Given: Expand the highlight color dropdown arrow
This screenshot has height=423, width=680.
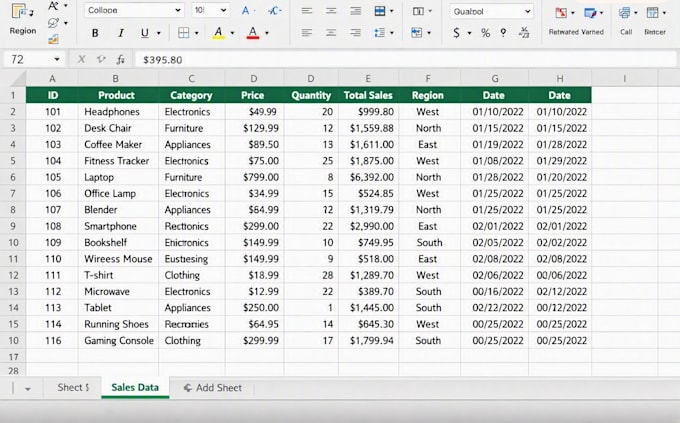Looking at the screenshot, I should pos(232,33).
